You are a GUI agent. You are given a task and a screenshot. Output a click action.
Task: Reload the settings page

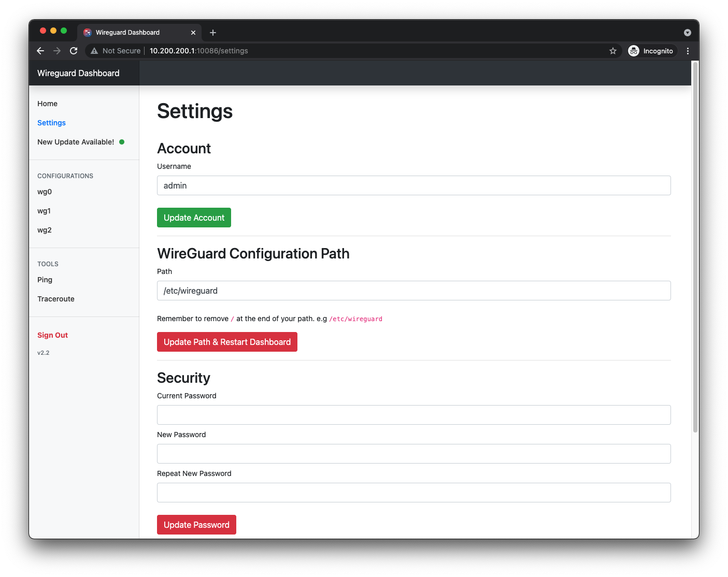74,50
